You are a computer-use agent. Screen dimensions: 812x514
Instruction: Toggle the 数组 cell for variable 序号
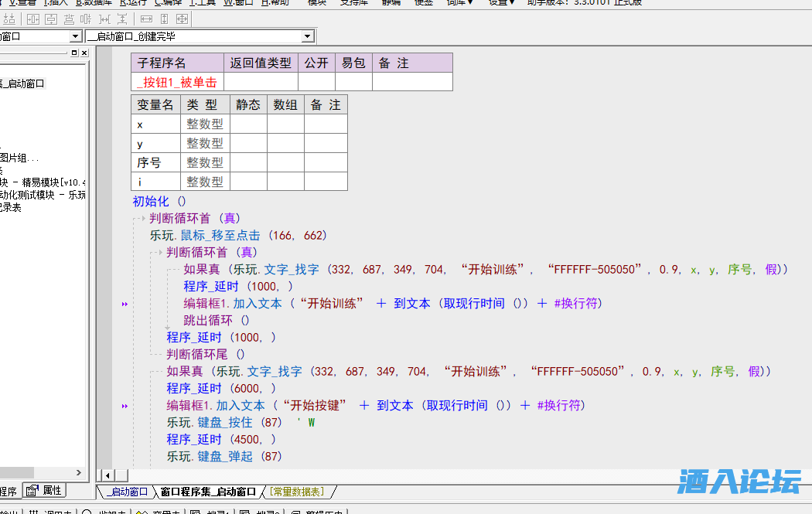tap(285, 162)
